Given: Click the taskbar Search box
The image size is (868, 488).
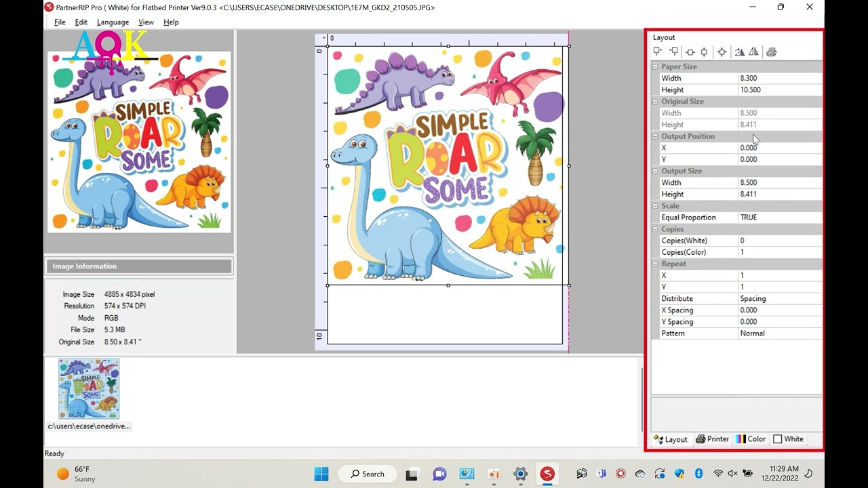Looking at the screenshot, I should pyautogui.click(x=368, y=474).
